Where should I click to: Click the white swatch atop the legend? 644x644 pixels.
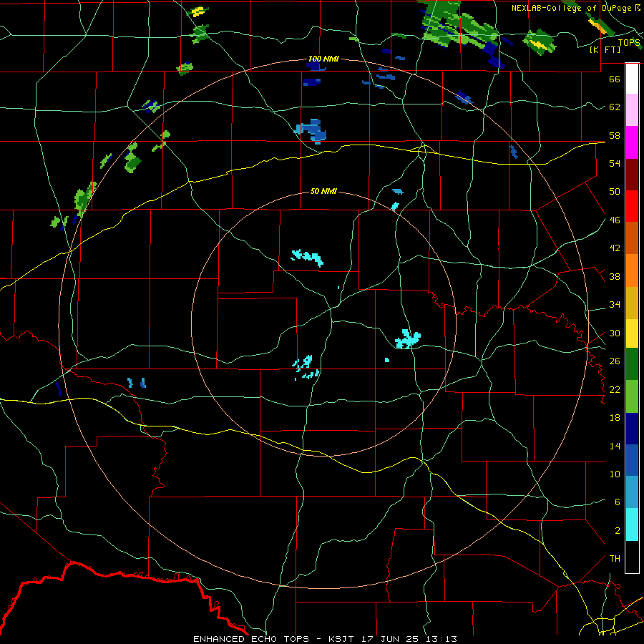click(x=632, y=79)
